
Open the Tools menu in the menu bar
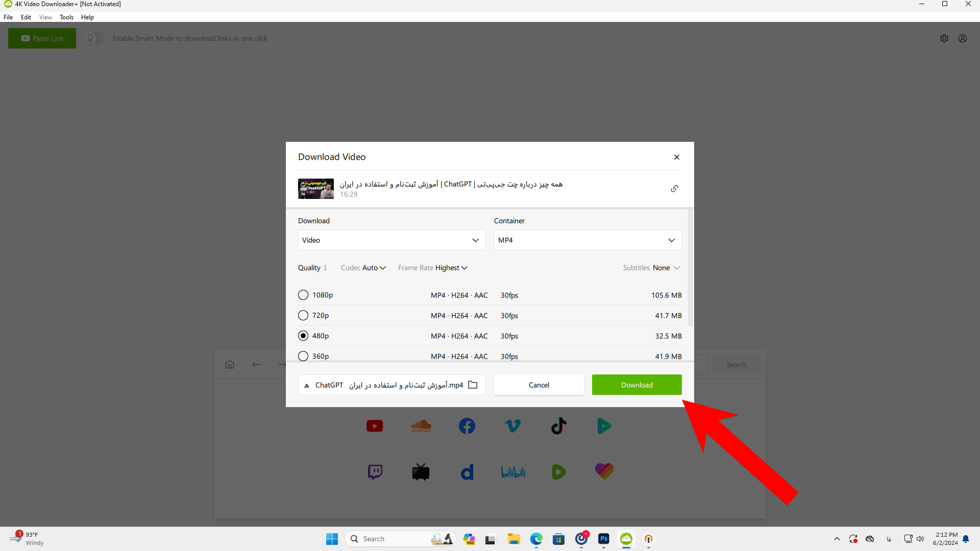[67, 17]
